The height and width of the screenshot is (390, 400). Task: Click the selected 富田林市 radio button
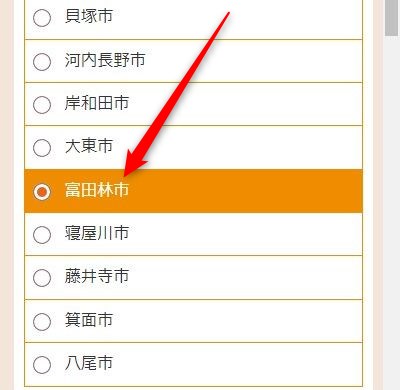[42, 192]
